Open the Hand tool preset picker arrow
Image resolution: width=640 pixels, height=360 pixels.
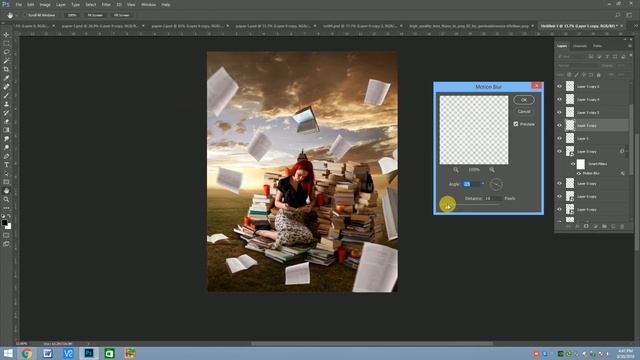click(17, 15)
